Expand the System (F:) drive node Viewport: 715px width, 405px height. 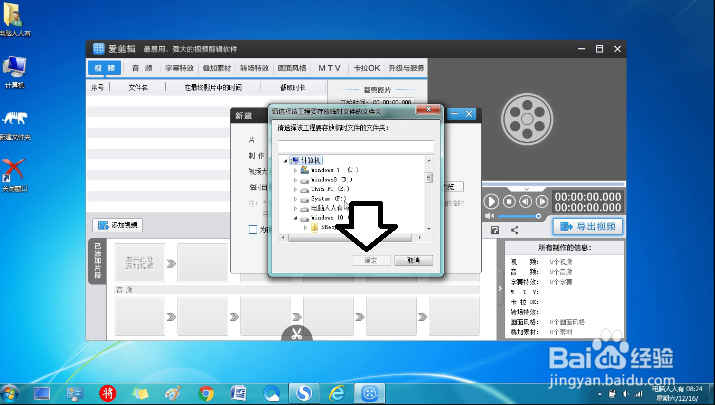pyautogui.click(x=295, y=199)
